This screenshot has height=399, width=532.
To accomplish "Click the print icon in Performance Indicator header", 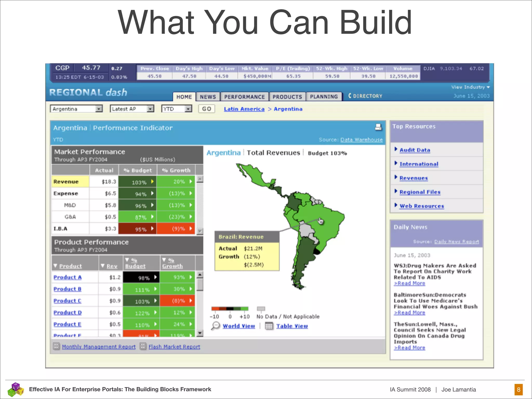I will coord(378,127).
